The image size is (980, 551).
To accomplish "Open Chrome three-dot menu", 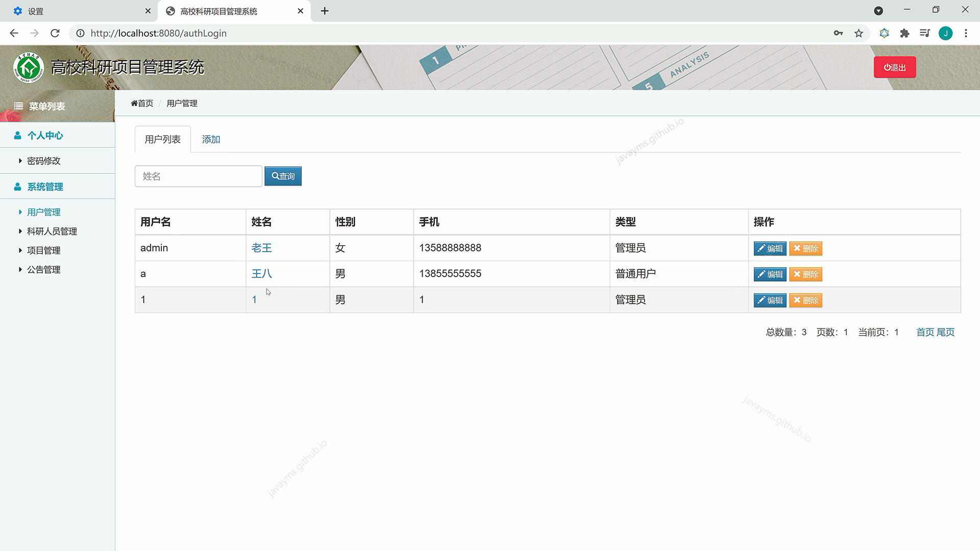I will click(966, 33).
